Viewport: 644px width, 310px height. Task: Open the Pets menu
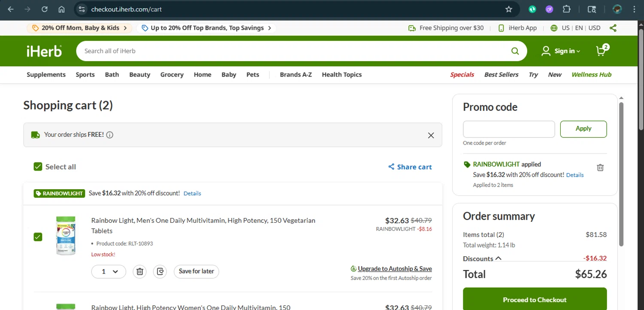click(253, 75)
